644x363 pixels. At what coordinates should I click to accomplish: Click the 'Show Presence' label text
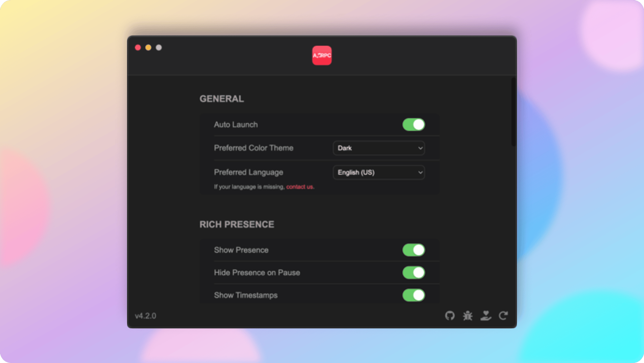(x=241, y=250)
